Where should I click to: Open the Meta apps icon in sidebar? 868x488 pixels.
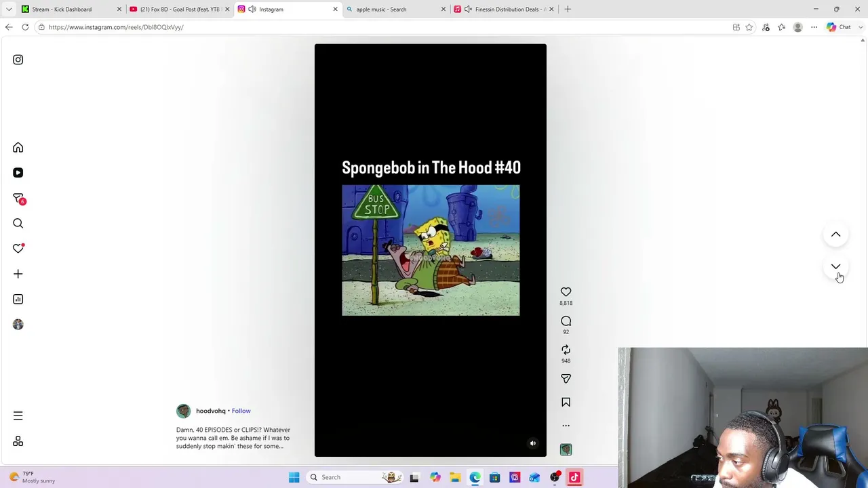[18, 441]
